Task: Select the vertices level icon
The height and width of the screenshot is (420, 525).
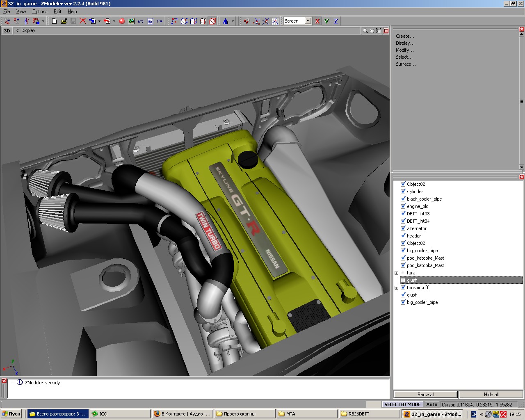Action: click(x=175, y=21)
